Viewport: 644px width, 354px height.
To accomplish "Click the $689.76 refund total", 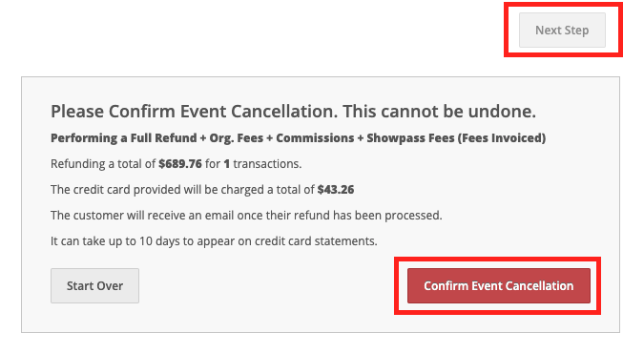I will tap(180, 164).
